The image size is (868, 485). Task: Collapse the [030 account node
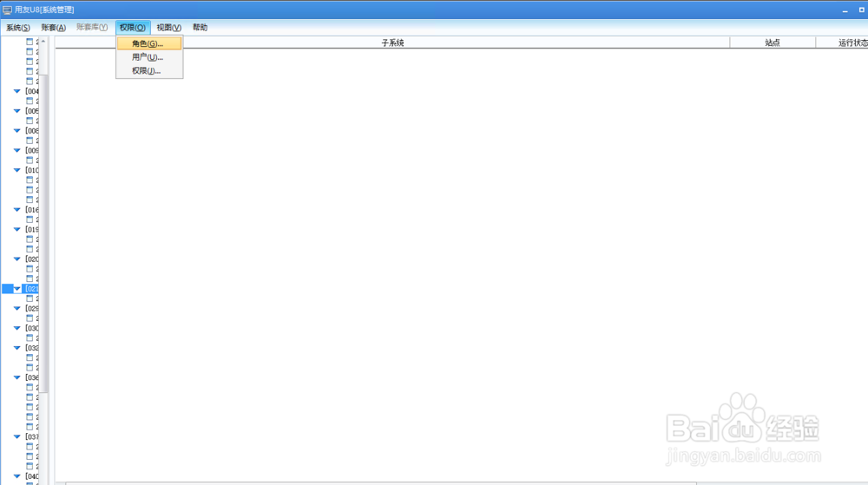coord(17,328)
